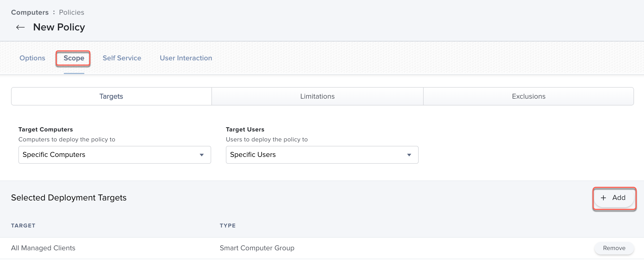Remove the All Managed Clients target
Viewport: 644px width, 276px height.
614,248
